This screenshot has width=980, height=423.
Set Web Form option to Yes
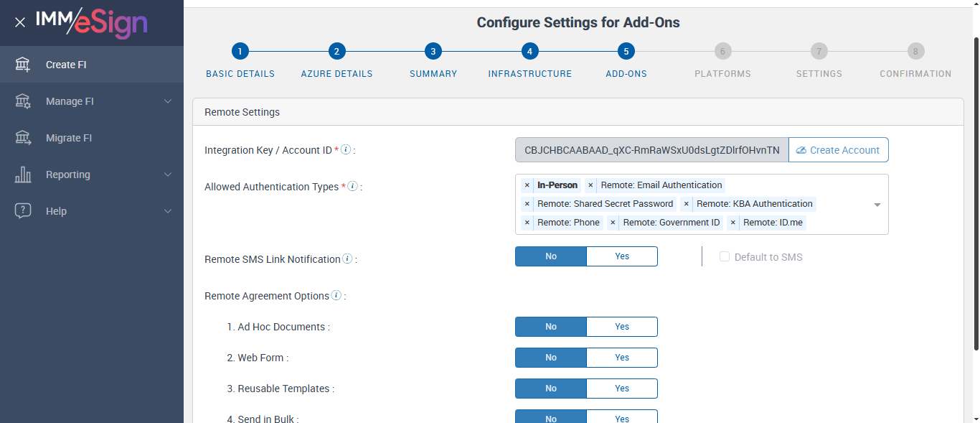[x=622, y=358]
